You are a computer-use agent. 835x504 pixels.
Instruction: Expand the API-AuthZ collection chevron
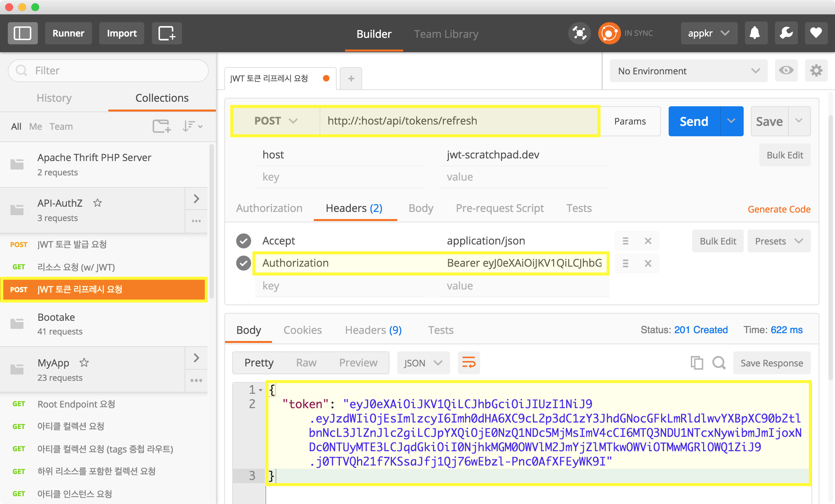tap(196, 199)
